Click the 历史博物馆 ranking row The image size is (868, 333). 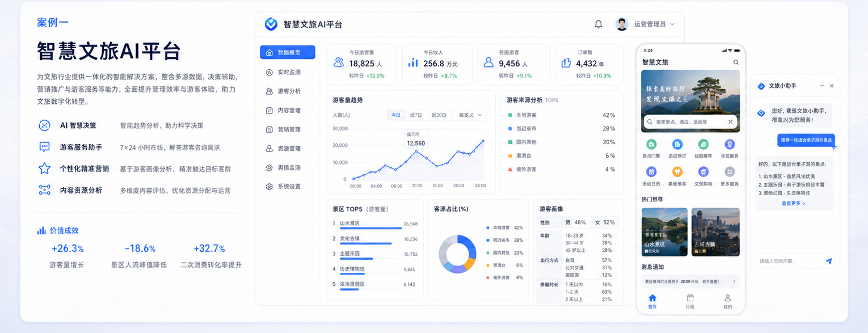tap(375, 271)
